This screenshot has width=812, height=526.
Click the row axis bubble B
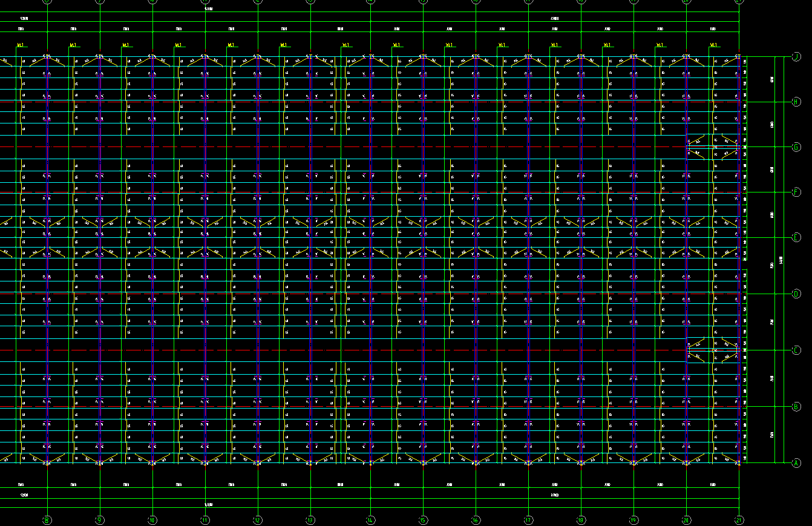[796, 406]
